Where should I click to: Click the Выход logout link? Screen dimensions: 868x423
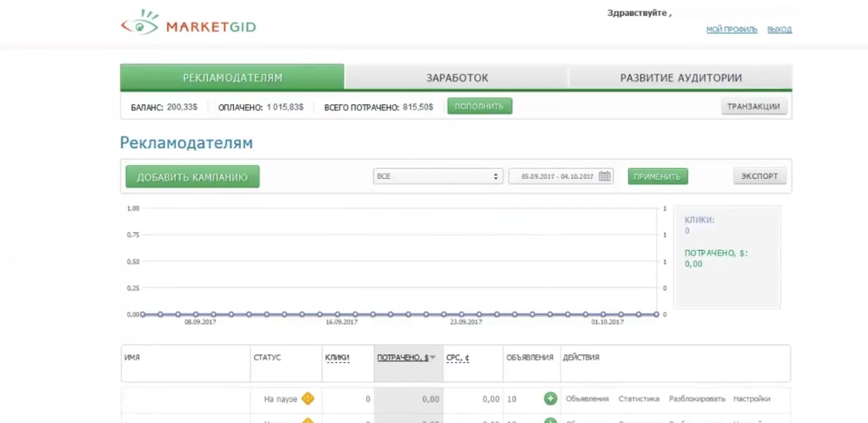pyautogui.click(x=780, y=30)
